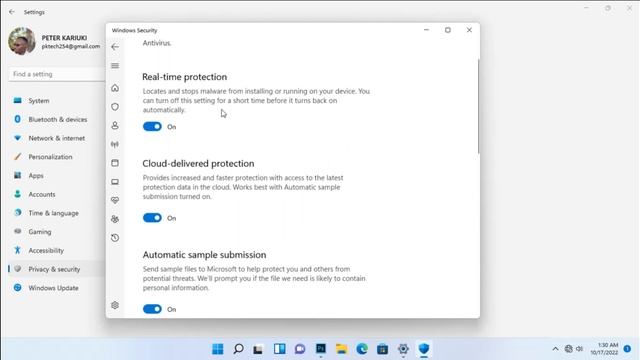
Task: Maximize the Windows Security window
Action: click(448, 30)
